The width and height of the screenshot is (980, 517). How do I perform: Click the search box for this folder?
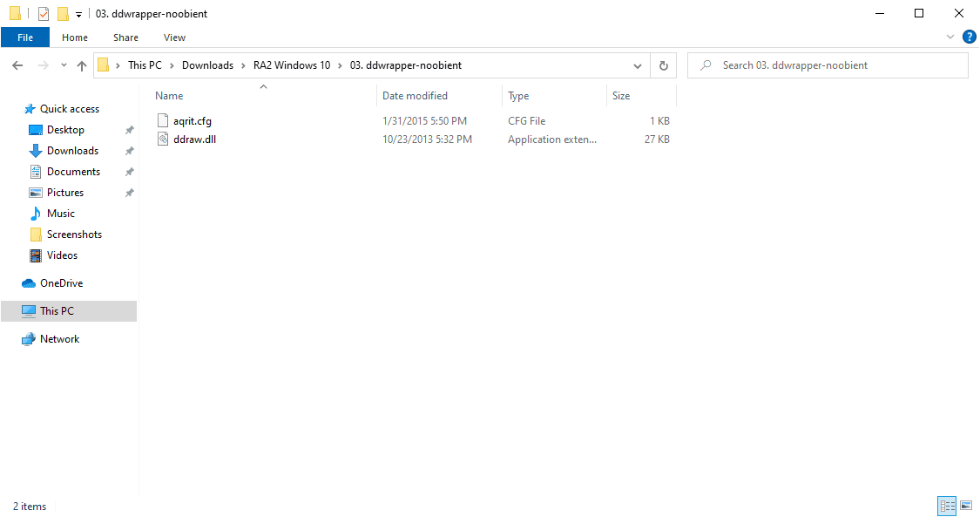(x=828, y=65)
